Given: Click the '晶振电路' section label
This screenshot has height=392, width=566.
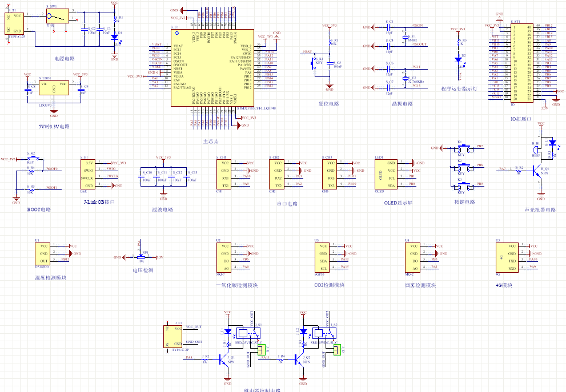Looking at the screenshot, I should (x=402, y=104).
